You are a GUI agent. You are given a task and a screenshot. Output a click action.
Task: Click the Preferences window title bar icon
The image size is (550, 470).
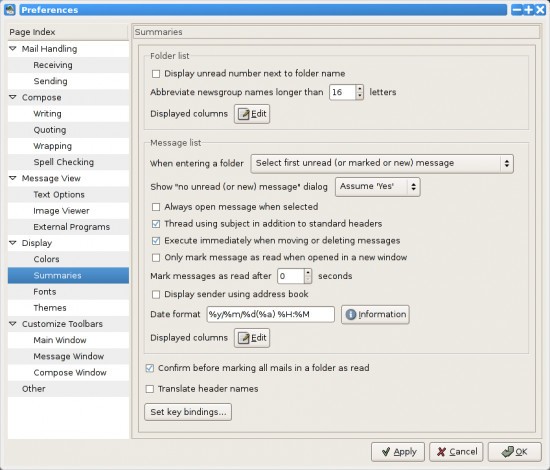pos(10,9)
